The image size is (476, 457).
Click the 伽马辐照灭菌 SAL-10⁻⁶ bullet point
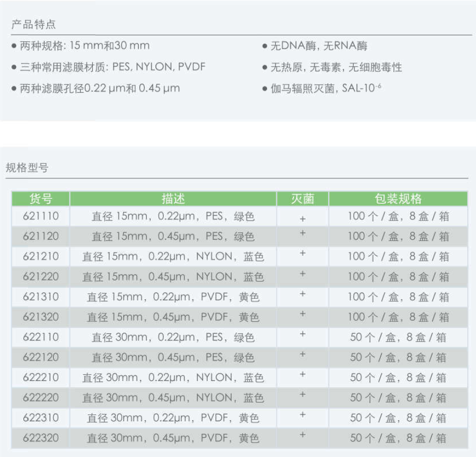326,89
